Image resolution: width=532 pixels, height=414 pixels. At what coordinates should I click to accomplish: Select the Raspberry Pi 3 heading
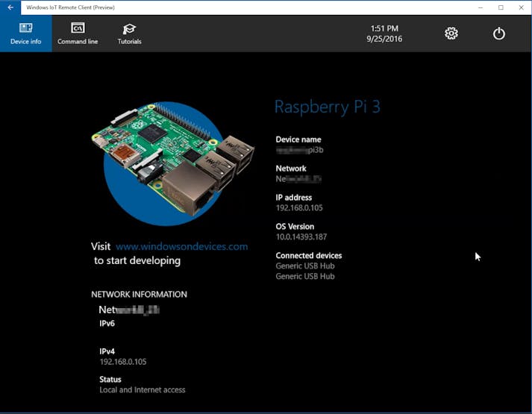[327, 107]
